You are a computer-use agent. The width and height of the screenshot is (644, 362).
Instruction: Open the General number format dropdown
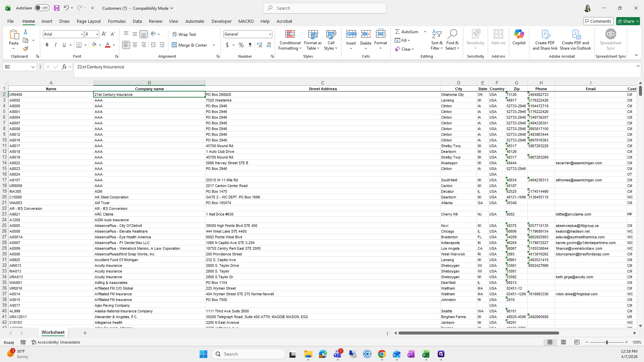270,34
